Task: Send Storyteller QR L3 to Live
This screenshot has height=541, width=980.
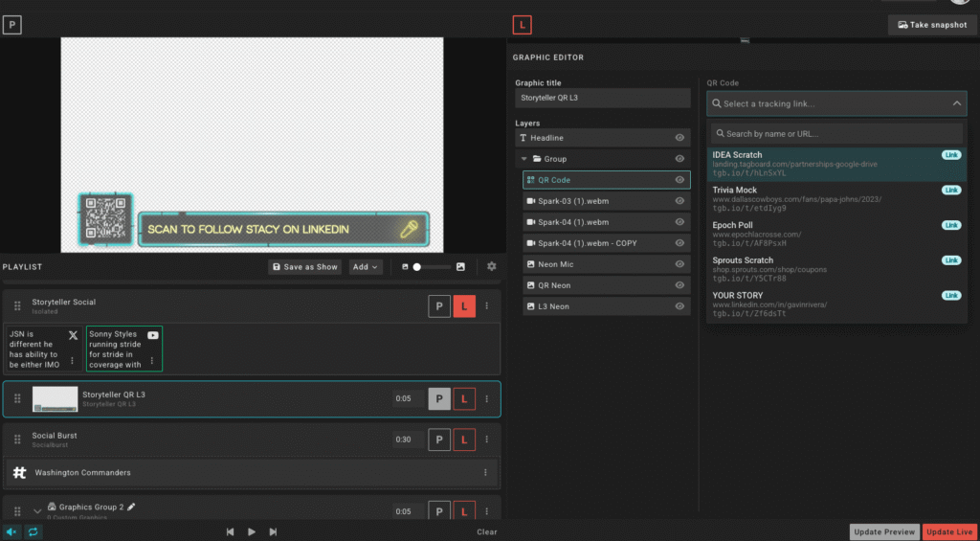Action: 464,399
